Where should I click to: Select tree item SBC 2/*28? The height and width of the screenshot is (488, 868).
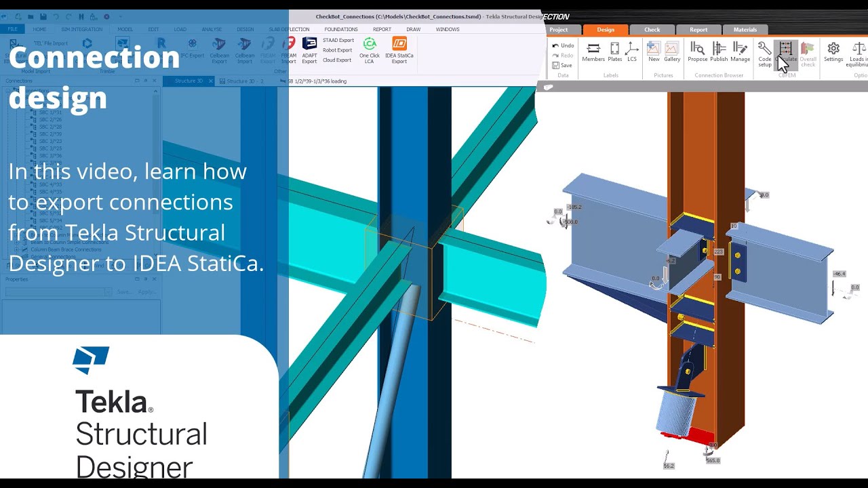50,127
